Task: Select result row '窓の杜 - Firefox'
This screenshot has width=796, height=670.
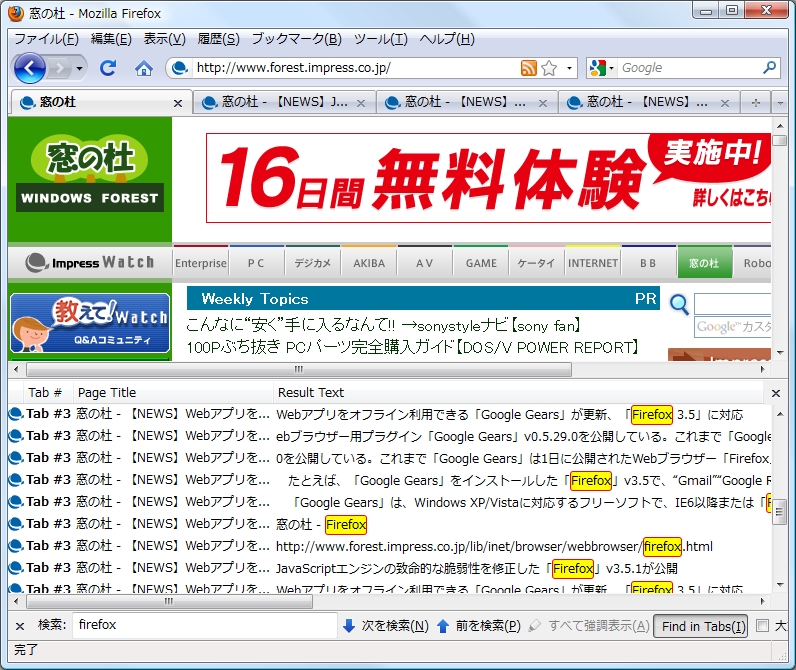Action: click(x=390, y=524)
